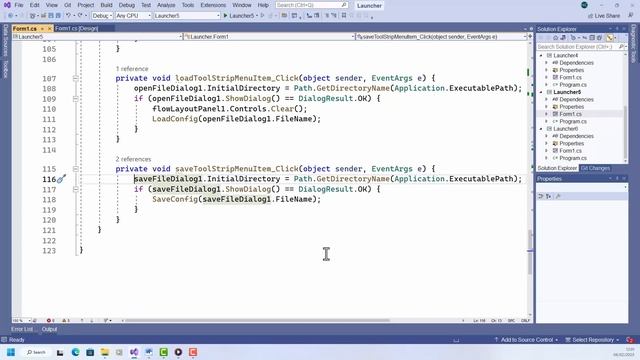Click the bookmark icon in the toolbar
The image size is (640, 360).
pos(344,16)
